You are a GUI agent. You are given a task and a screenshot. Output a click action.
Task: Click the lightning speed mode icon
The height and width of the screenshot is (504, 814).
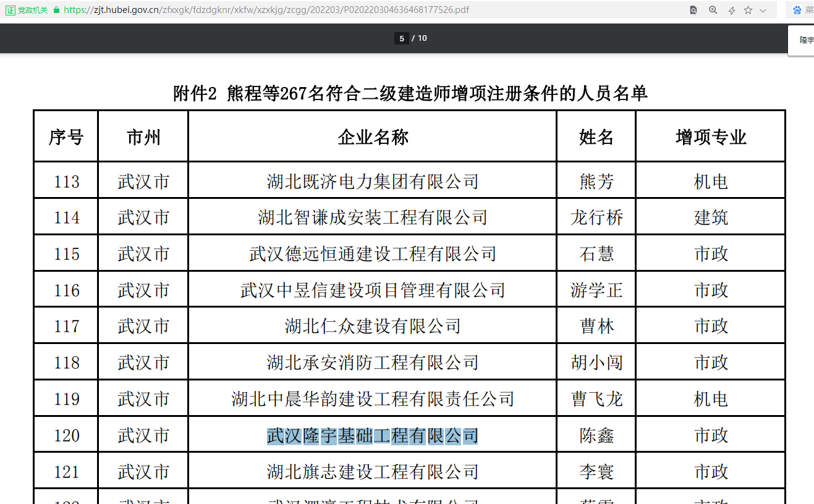click(732, 10)
